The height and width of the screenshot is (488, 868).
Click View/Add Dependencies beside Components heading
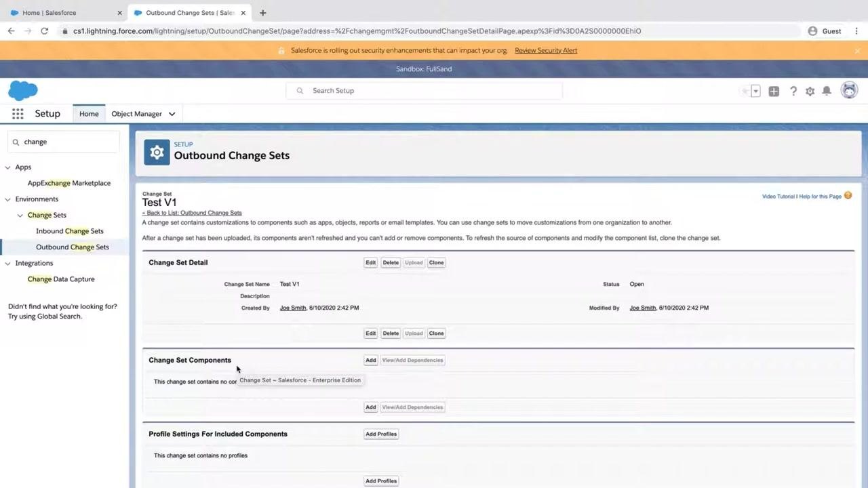tap(412, 361)
